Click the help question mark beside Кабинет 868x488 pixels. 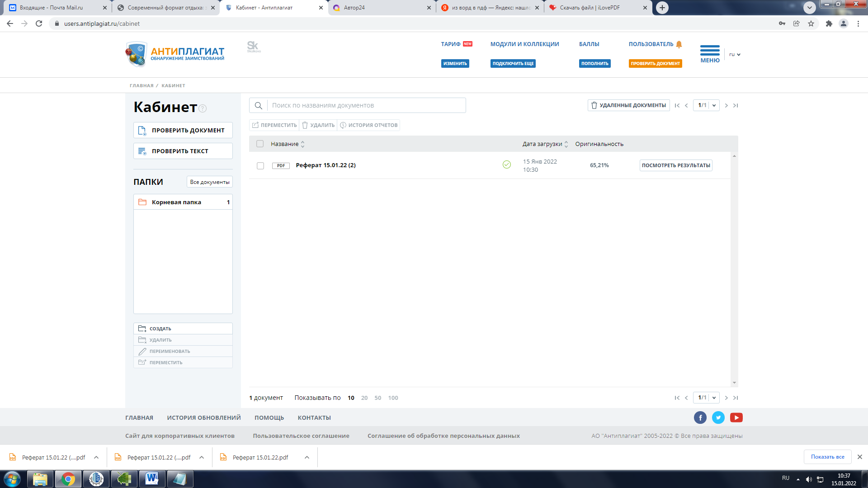pos(203,108)
